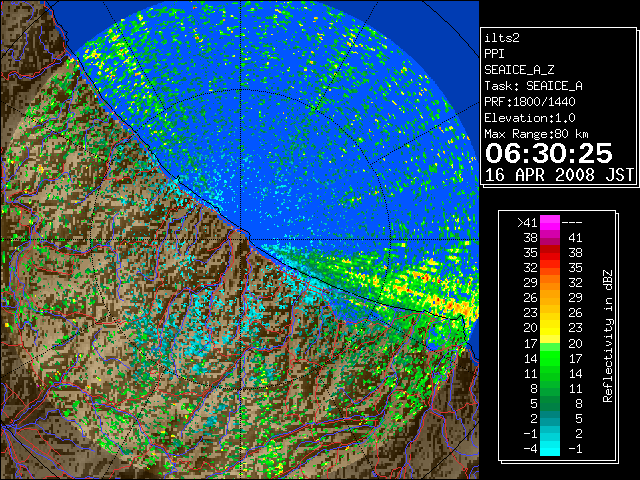Click the red 35-38 dBZ legend swatch
Viewport: 640px width, 480px height.
[550, 252]
